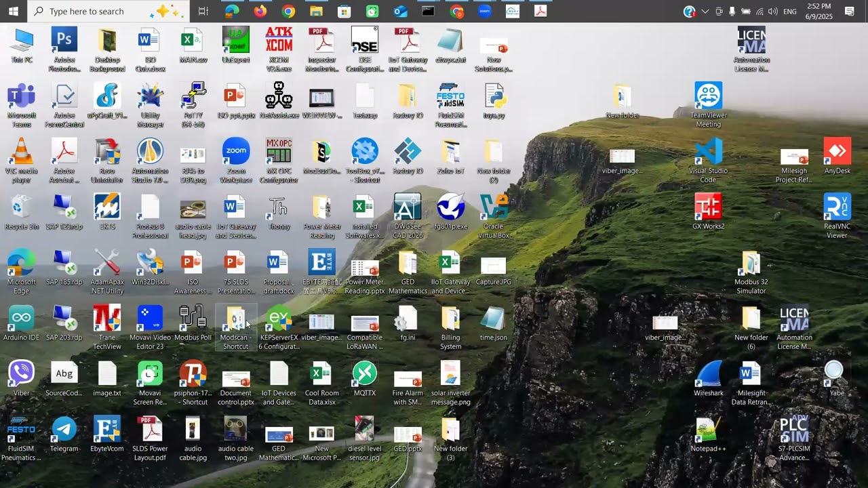Open Cool Room Data.xlsx file
Viewport: 868px width, 488px height.
tap(321, 383)
